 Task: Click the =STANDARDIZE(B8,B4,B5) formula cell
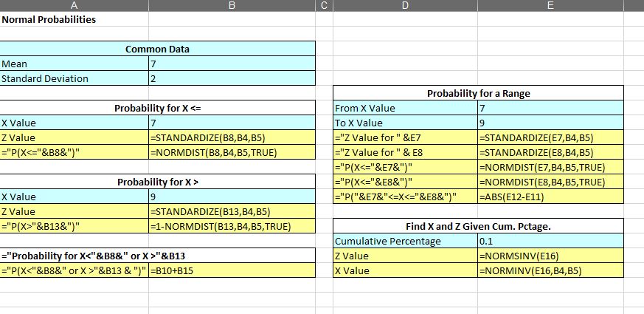coord(232,137)
